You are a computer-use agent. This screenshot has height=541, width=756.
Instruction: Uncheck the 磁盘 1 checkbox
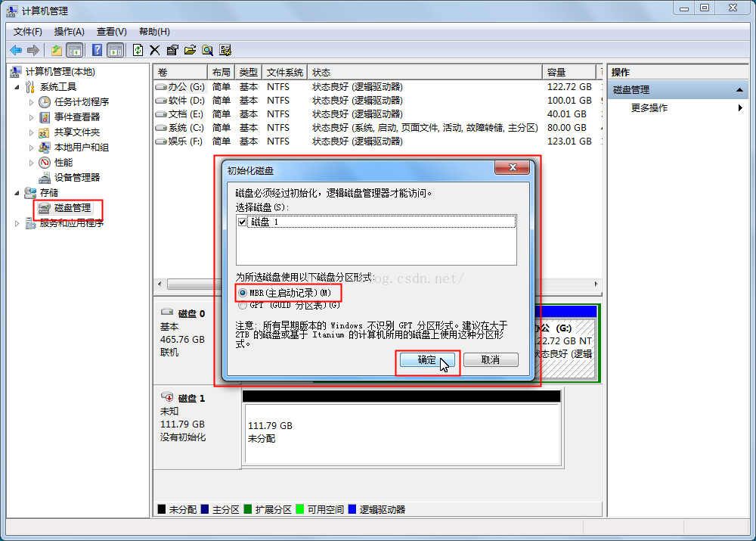[242, 222]
